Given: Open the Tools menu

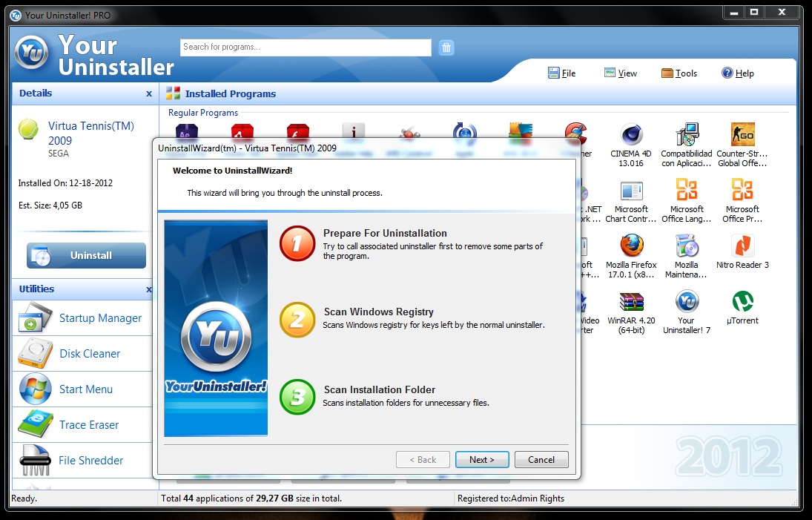Looking at the screenshot, I should [679, 73].
